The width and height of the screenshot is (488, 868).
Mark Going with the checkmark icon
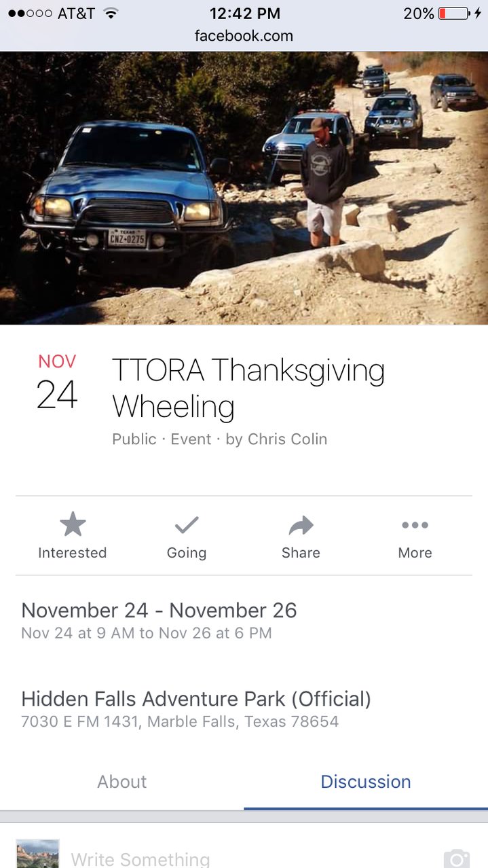click(187, 524)
